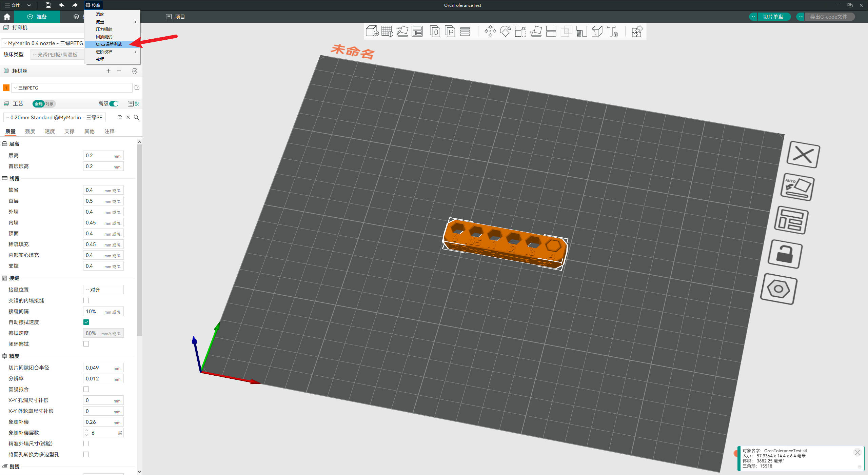Select the Scale tool
868x475 pixels.
coord(520,31)
